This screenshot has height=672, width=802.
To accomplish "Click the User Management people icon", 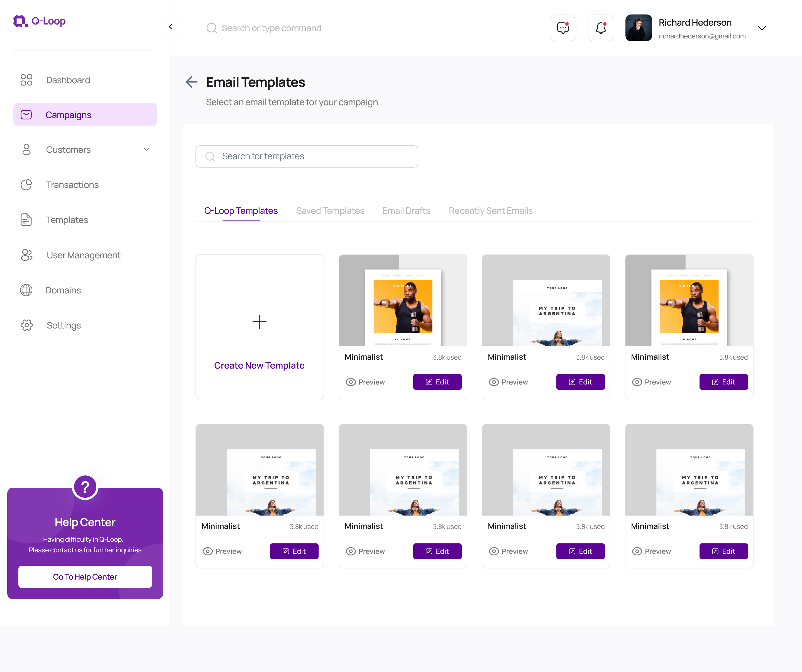I will click(27, 255).
